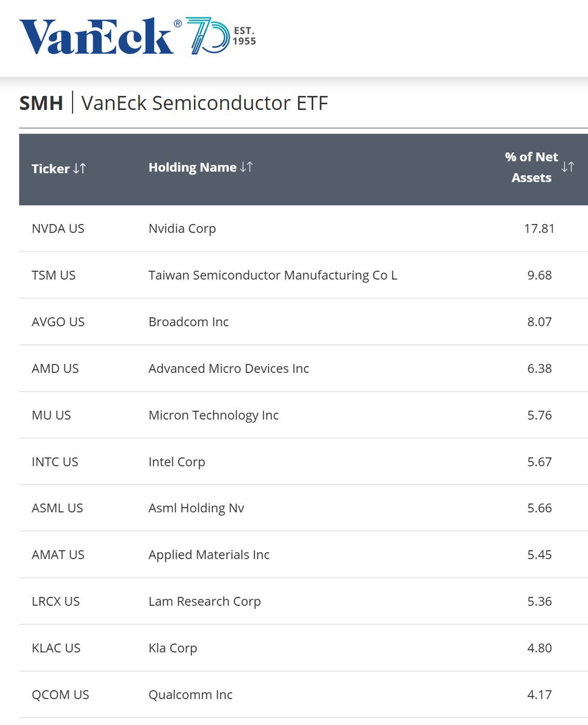Click the Holding Name column header

pyautogui.click(x=192, y=167)
